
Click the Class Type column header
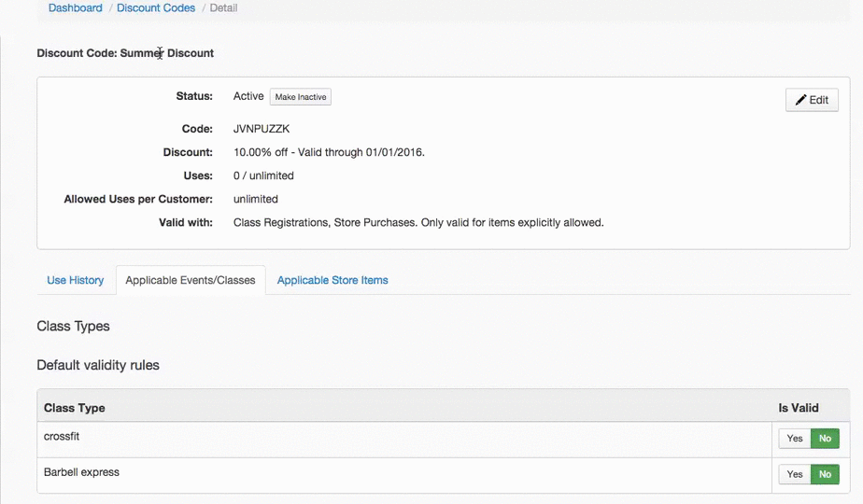75,408
